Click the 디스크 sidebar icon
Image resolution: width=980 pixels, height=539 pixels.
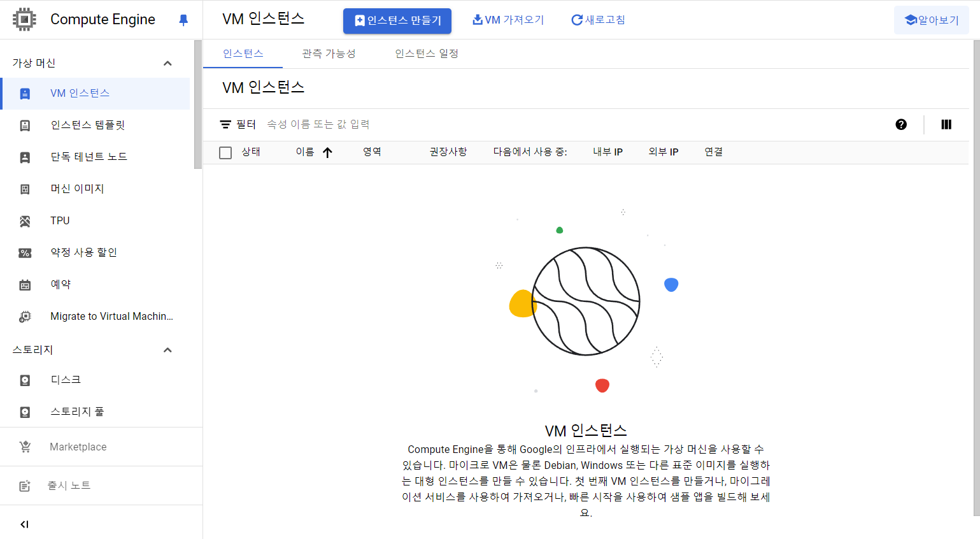click(25, 380)
